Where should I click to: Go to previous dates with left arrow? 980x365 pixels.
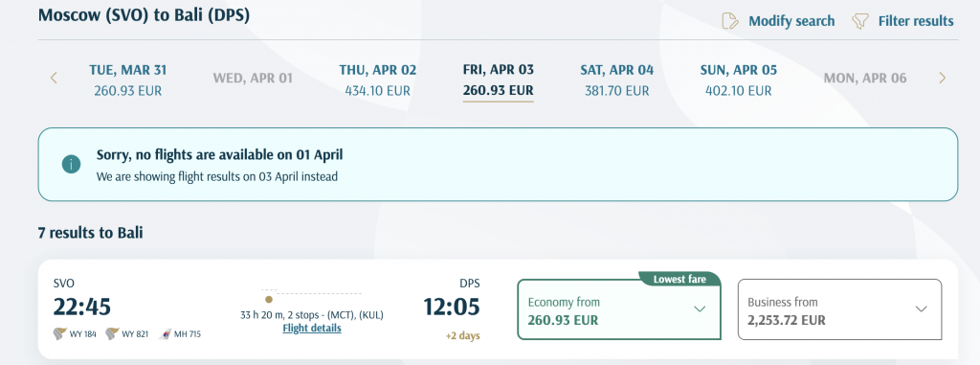pyautogui.click(x=54, y=79)
